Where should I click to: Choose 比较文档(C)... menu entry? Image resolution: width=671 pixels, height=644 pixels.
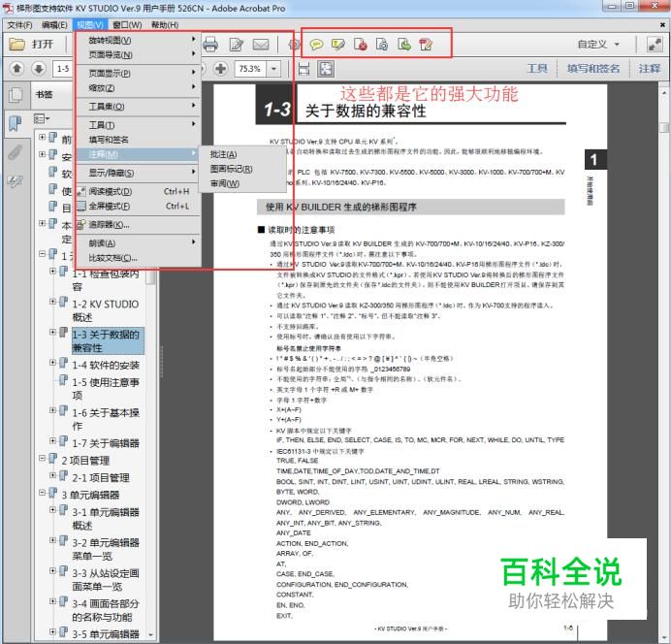point(139,258)
